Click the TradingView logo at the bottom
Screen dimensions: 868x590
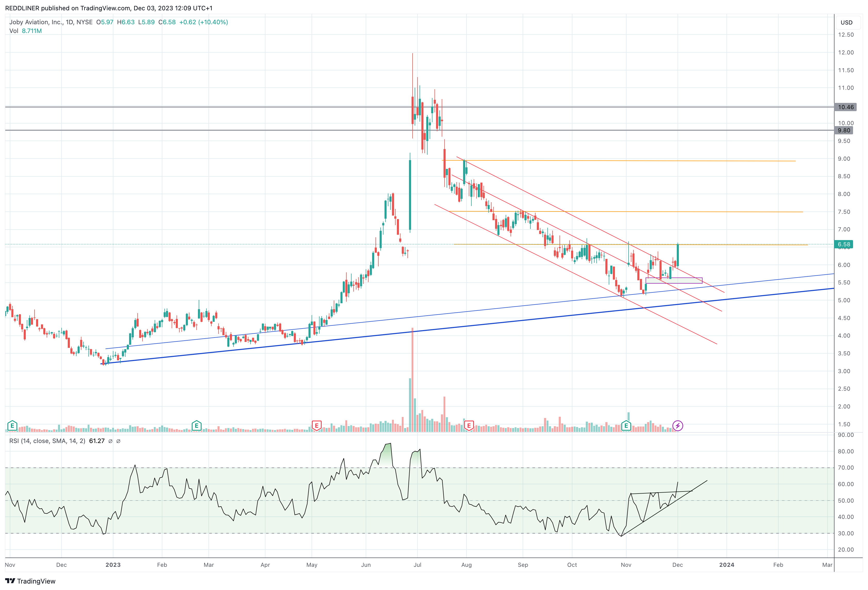pyautogui.click(x=30, y=581)
